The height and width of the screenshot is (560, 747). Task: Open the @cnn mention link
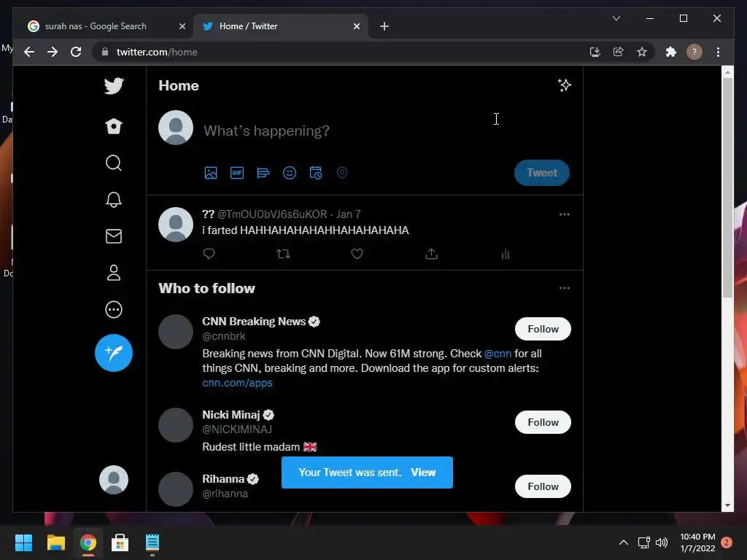coord(498,354)
